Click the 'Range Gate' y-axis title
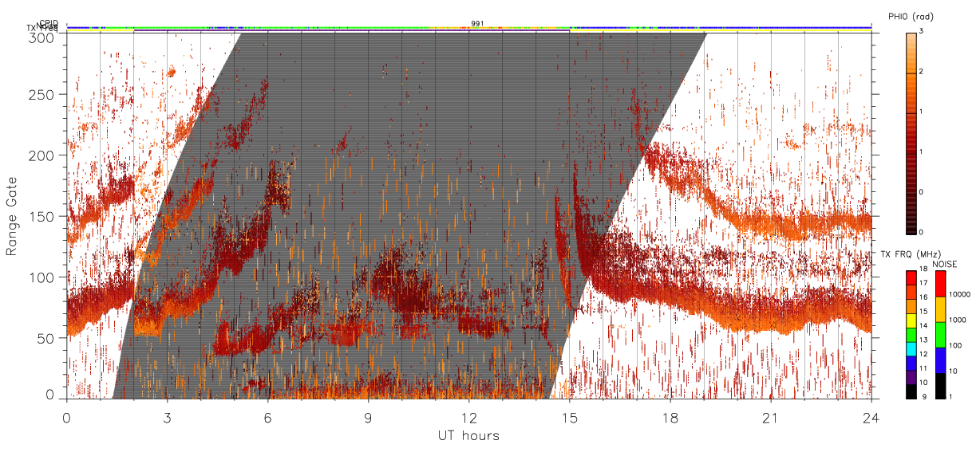The image size is (980, 452). coord(12,216)
